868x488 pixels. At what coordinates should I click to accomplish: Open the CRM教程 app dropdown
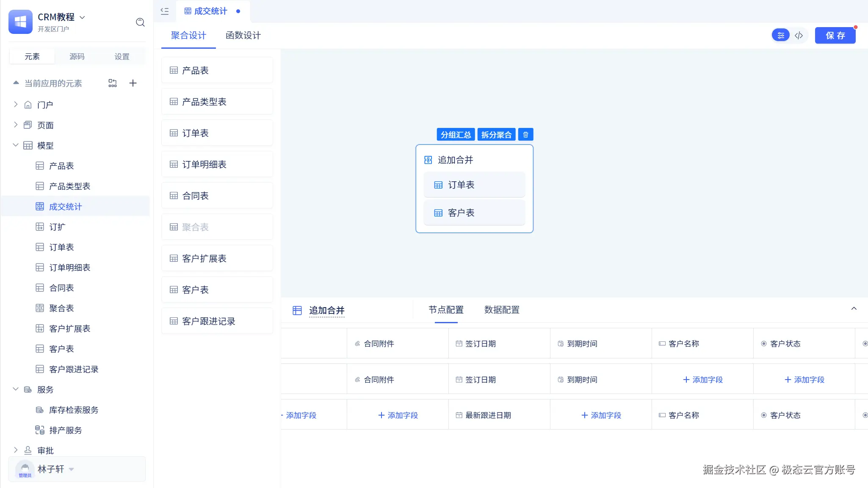(x=83, y=17)
